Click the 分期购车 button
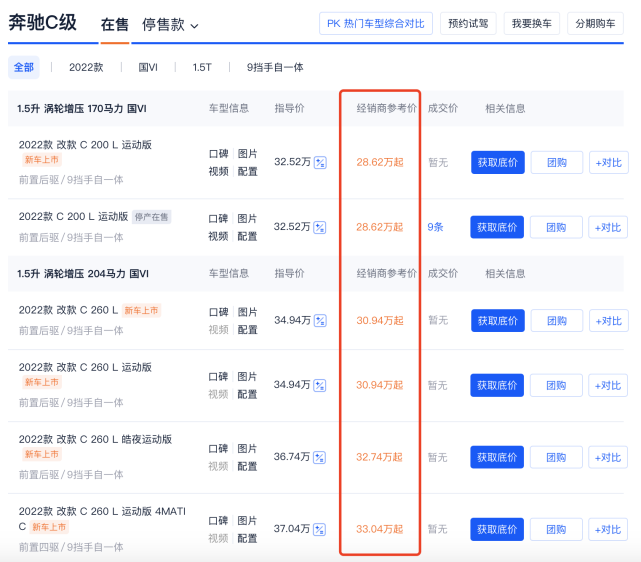 coord(595,23)
